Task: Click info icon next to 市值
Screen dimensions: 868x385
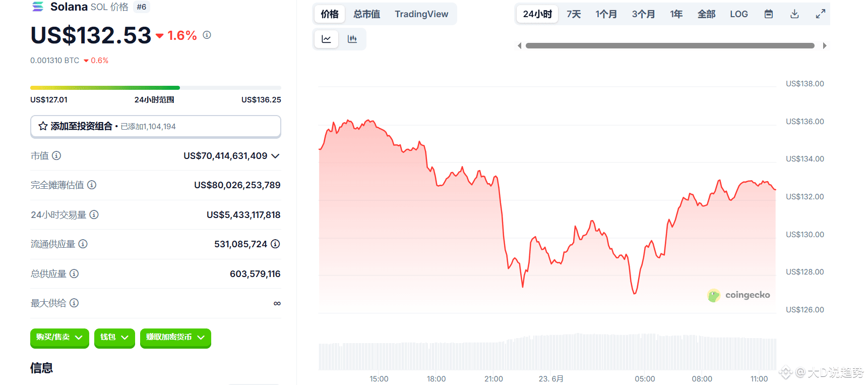Action: pos(56,155)
